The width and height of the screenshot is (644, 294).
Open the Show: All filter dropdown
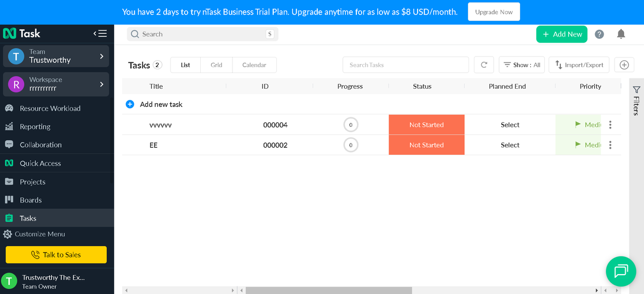click(x=522, y=65)
